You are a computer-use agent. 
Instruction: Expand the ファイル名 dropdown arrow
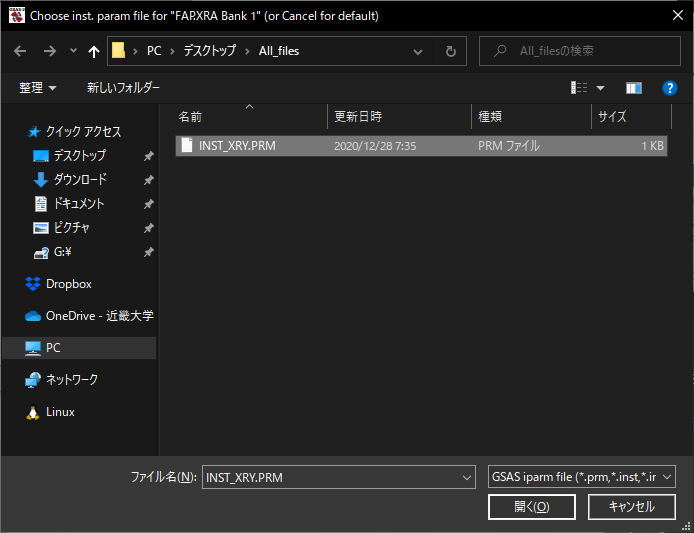coord(467,478)
